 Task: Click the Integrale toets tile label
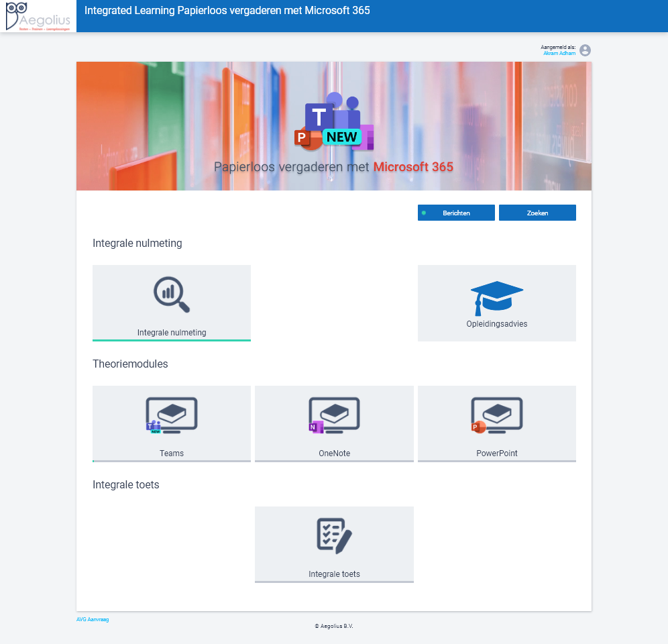[x=334, y=574]
